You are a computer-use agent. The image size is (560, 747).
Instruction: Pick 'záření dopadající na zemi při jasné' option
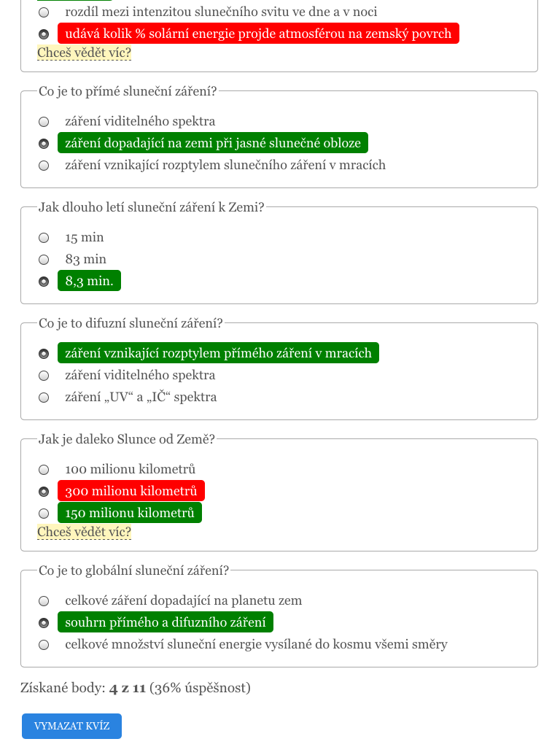coord(44,144)
